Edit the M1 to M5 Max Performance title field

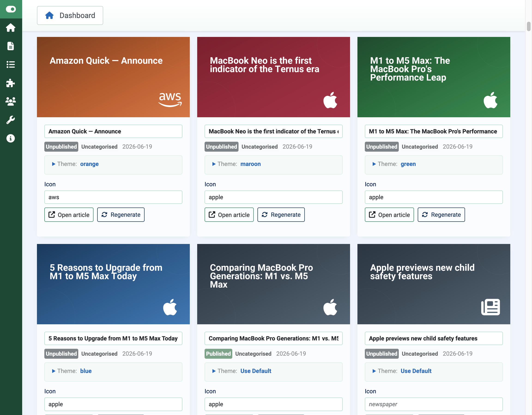(434, 131)
